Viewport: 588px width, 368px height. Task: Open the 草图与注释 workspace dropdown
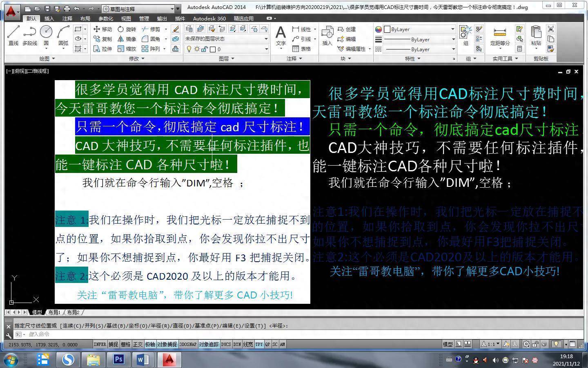140,9
